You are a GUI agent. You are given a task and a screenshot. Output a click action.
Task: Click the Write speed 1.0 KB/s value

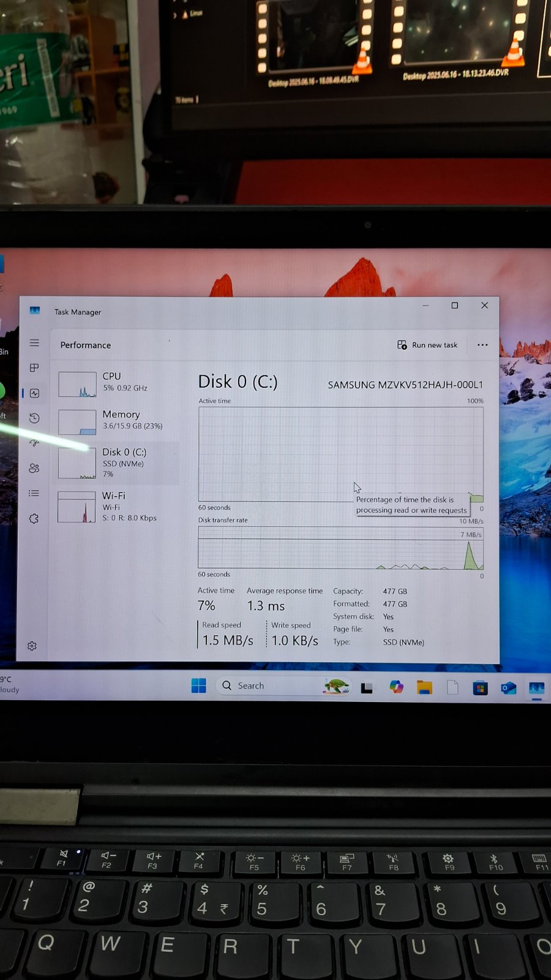coord(295,640)
